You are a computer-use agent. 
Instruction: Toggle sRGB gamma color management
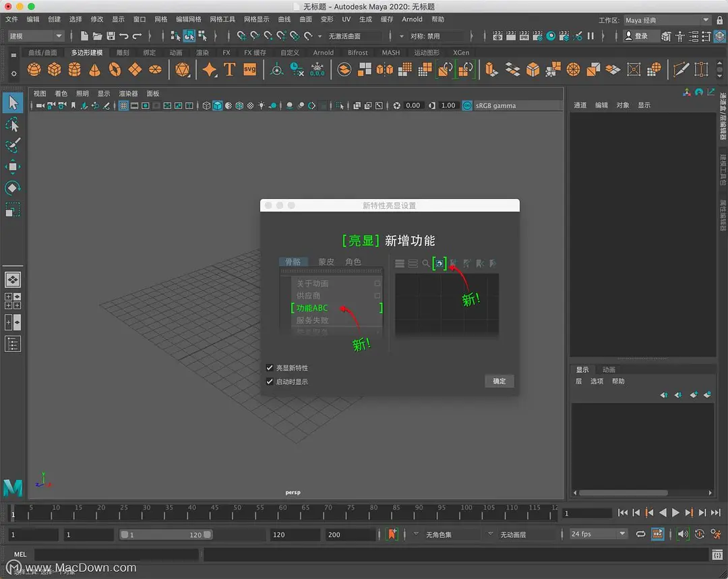tap(468, 106)
